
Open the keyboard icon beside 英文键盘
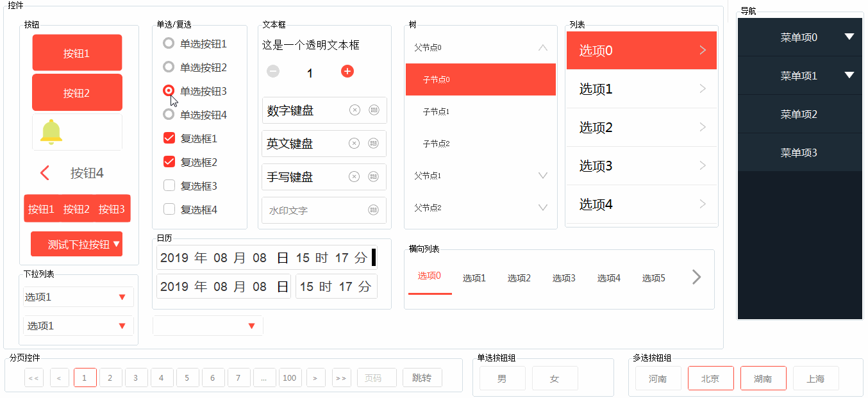[374, 143]
